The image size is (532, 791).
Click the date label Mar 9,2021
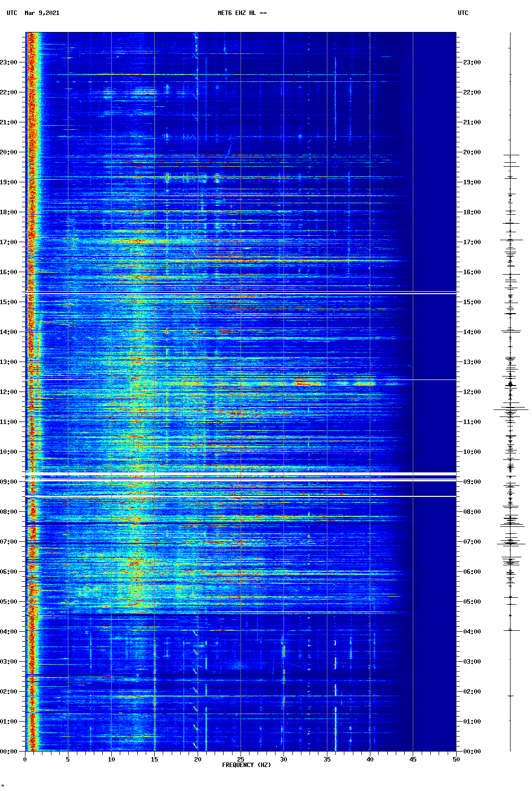pos(42,13)
